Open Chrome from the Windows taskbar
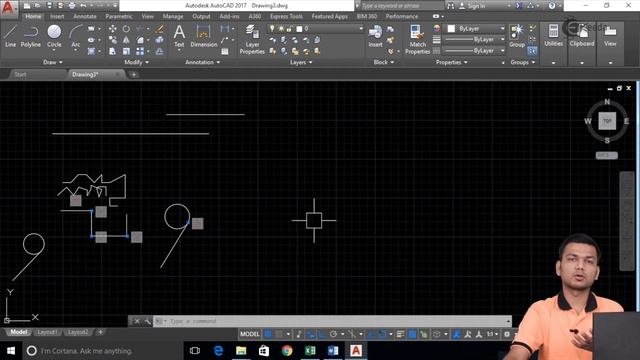This screenshot has height=360, width=640. (287, 350)
